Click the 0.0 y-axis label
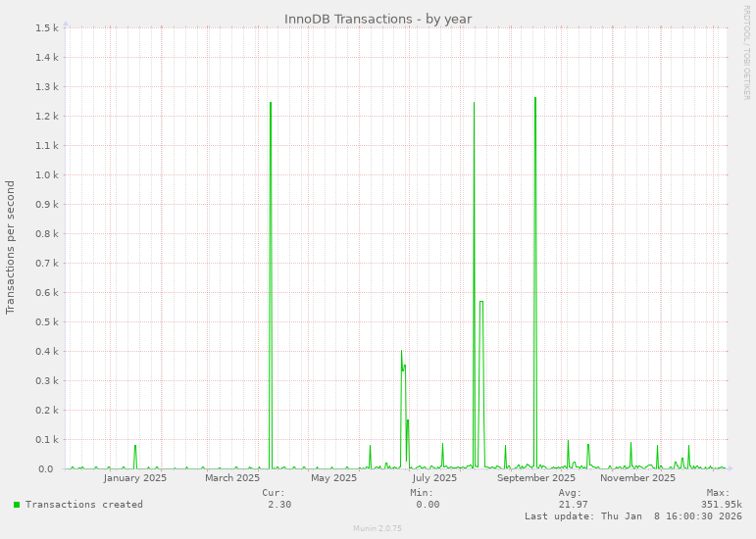The image size is (756, 539). 44,469
